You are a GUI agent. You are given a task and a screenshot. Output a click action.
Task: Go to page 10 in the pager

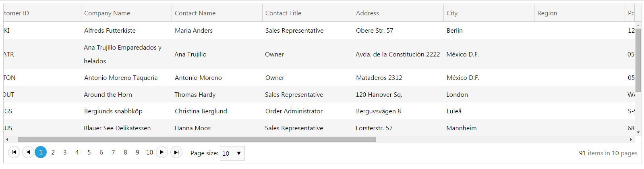pos(149,152)
